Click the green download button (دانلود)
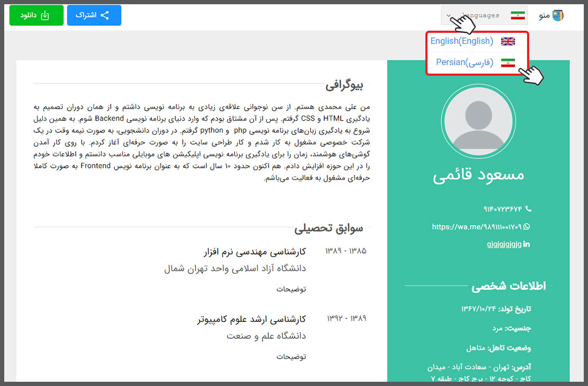Viewport: 588px width, 386px height. tap(36, 15)
